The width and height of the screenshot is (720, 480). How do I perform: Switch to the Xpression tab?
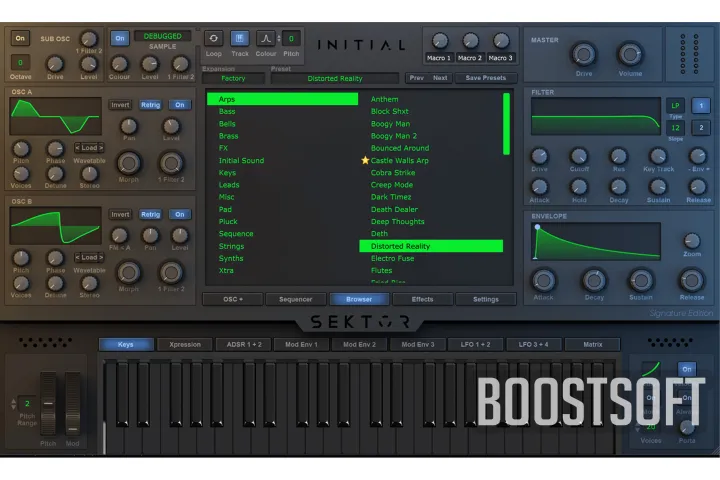click(185, 344)
